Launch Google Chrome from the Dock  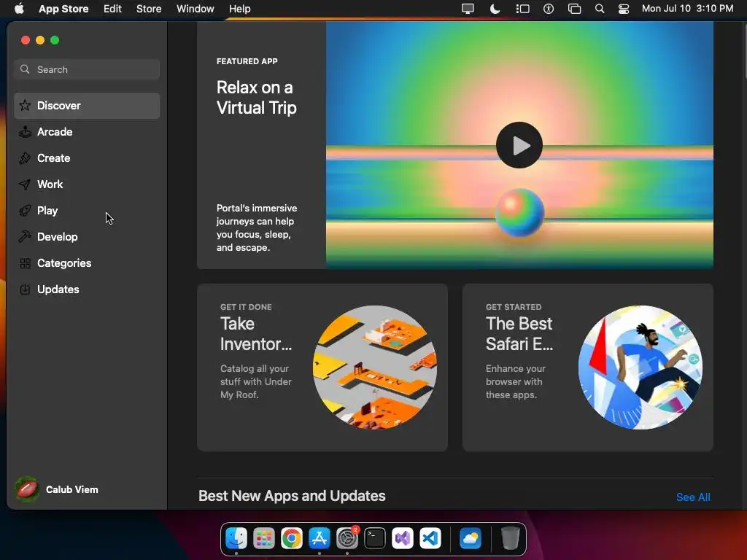click(x=292, y=538)
